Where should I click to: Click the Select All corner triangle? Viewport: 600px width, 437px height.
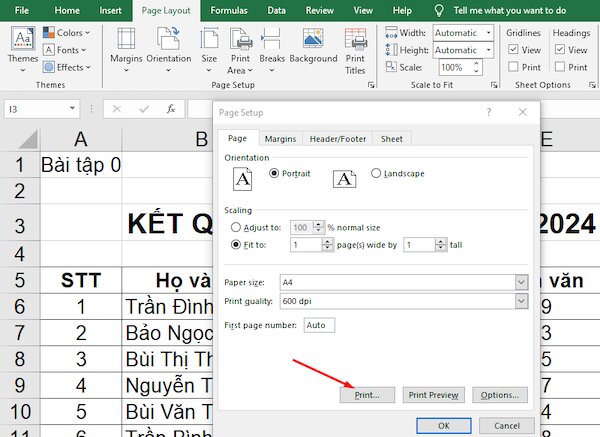tap(28, 139)
